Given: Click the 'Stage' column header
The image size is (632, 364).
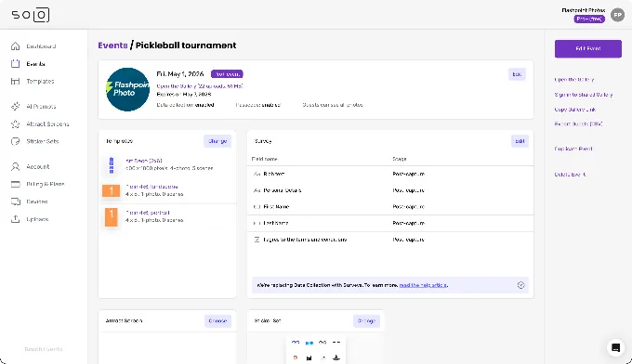Looking at the screenshot, I should click(x=400, y=159).
